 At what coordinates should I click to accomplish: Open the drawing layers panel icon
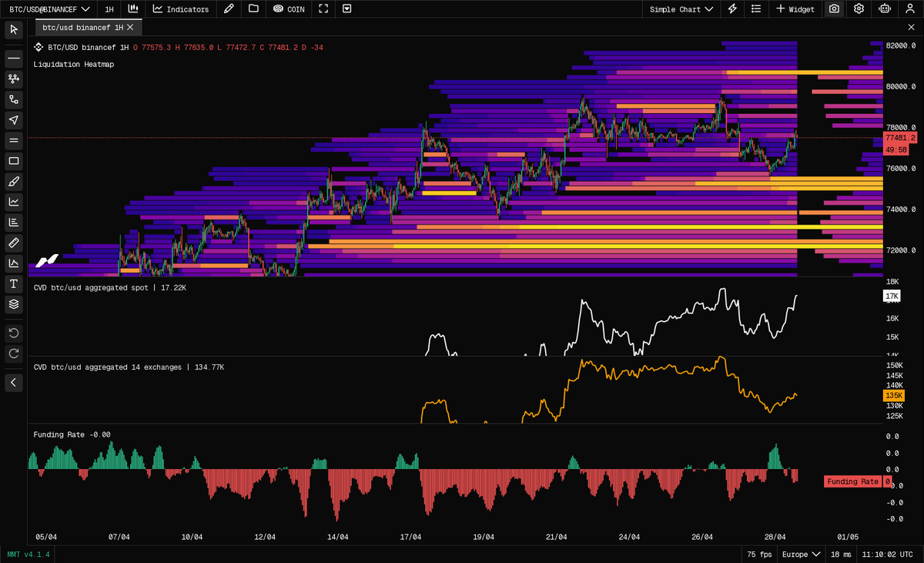[x=13, y=304]
